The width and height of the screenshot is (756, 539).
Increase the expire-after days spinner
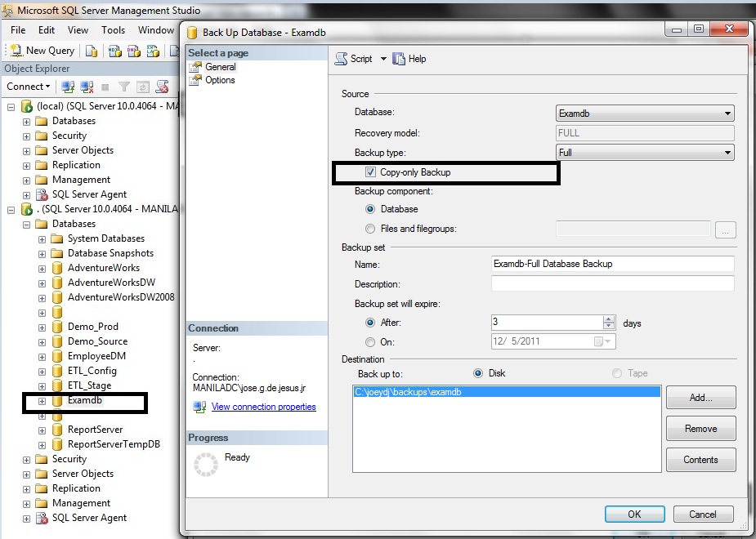coord(609,318)
